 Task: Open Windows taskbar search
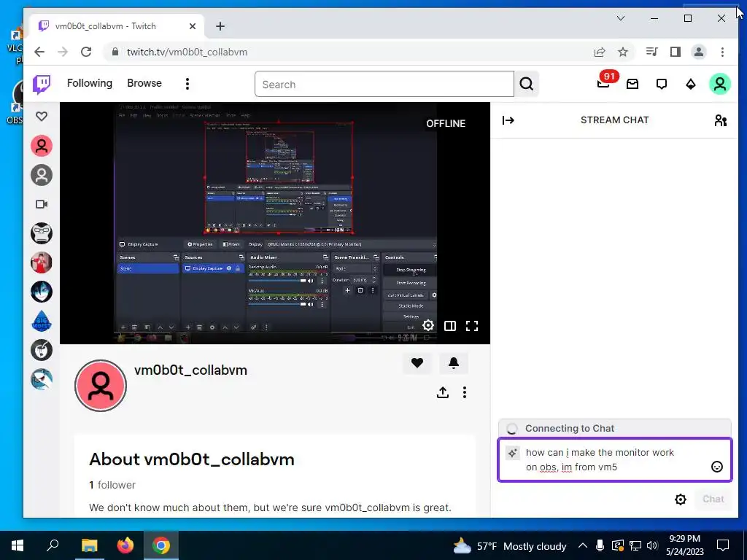point(53,545)
